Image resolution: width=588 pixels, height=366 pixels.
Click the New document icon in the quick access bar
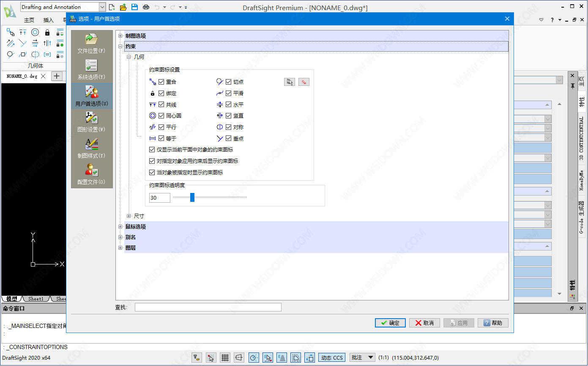112,7
